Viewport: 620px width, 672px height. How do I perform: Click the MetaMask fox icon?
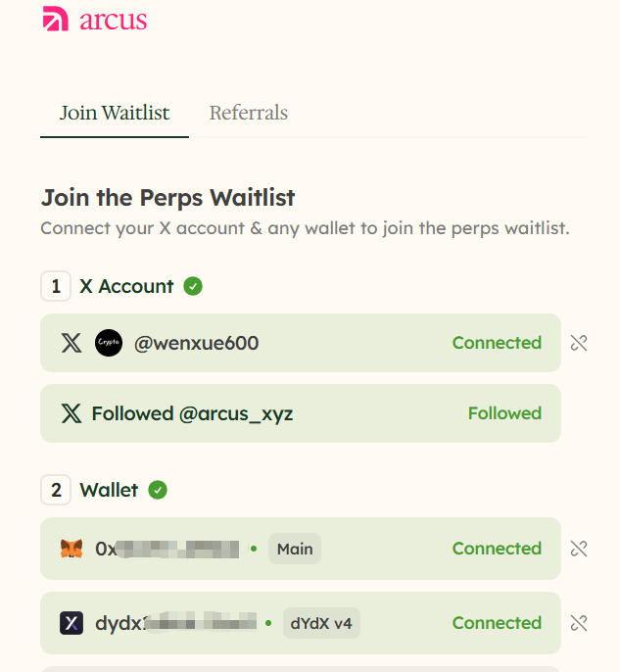pyautogui.click(x=72, y=549)
